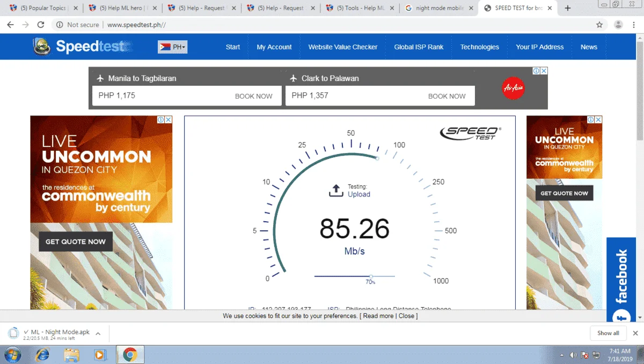
Task: Open Website Value Checker
Action: [343, 47]
